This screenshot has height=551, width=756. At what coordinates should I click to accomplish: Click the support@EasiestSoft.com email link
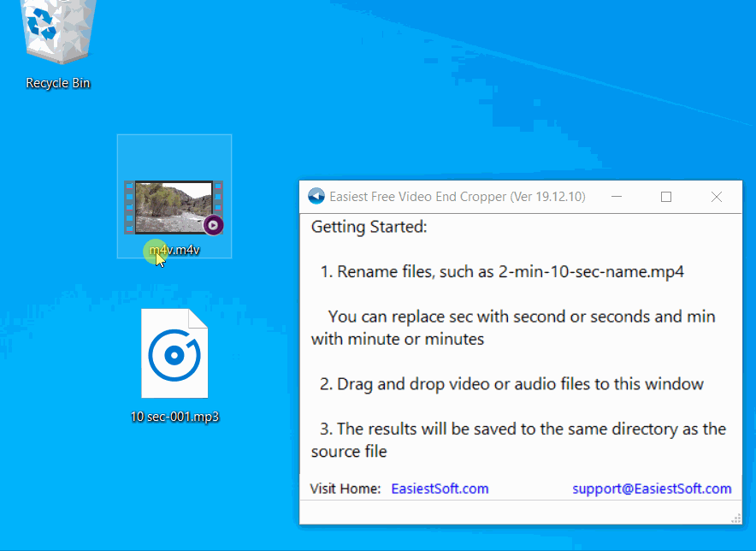tap(652, 489)
